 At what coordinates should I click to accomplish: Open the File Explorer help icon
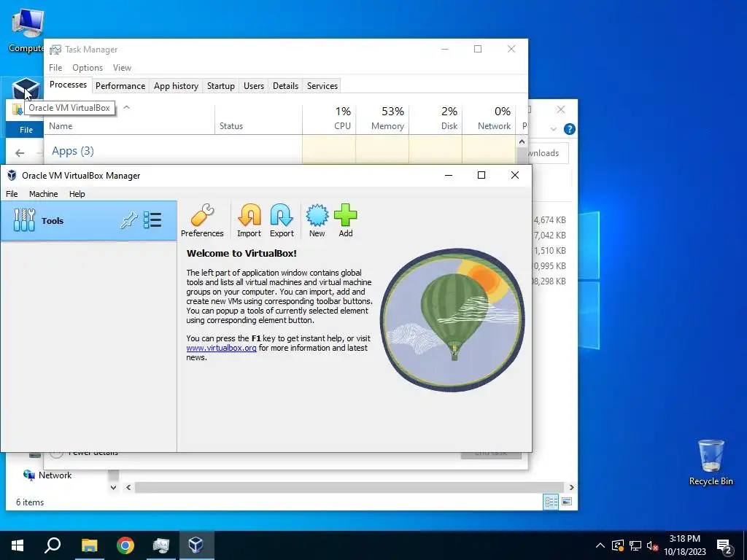pyautogui.click(x=569, y=129)
